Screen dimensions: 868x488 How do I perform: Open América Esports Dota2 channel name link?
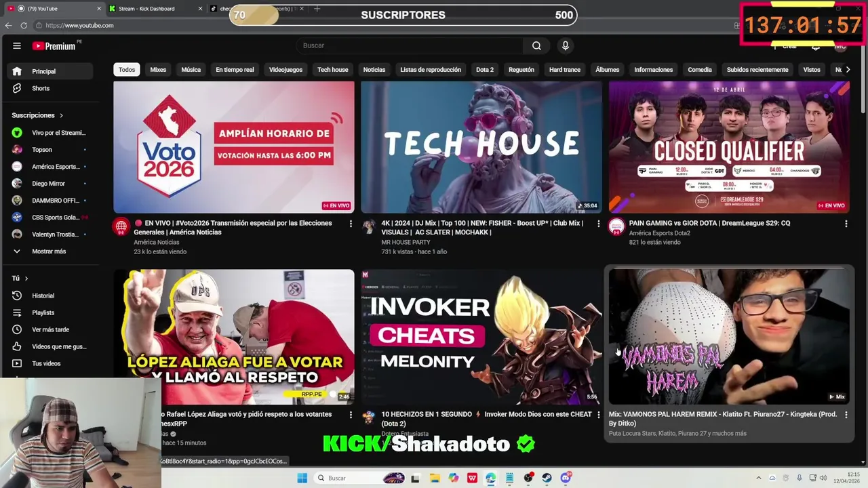point(659,233)
